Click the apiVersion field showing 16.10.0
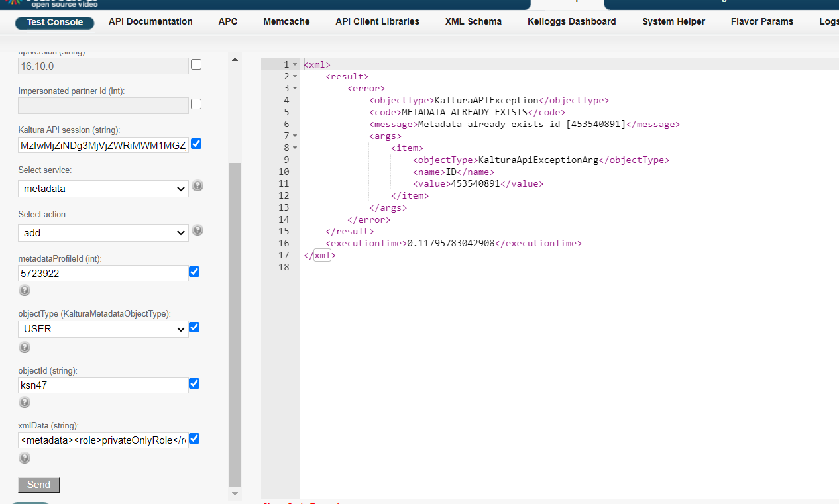Screen dimensions: 839x504 (x=103, y=66)
